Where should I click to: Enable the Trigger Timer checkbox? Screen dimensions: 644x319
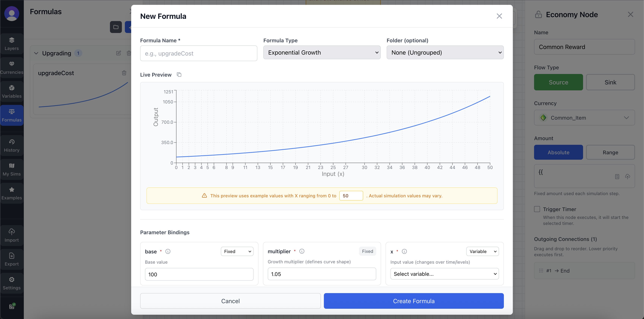point(537,209)
